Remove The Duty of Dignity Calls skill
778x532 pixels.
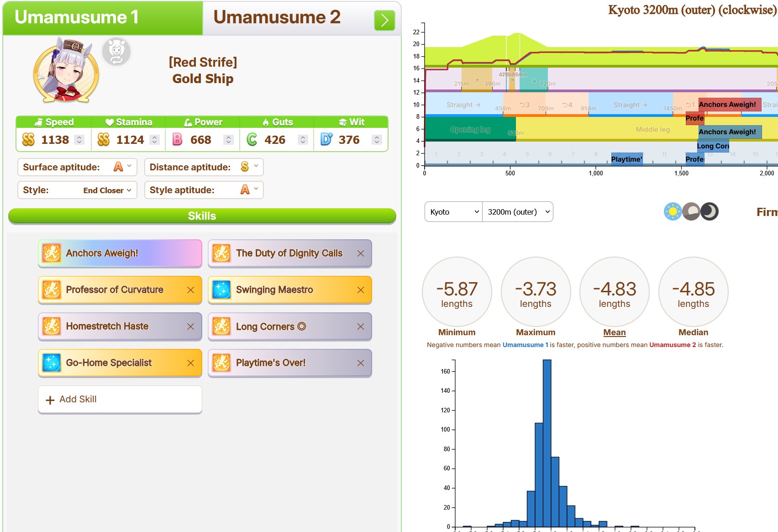coord(361,253)
